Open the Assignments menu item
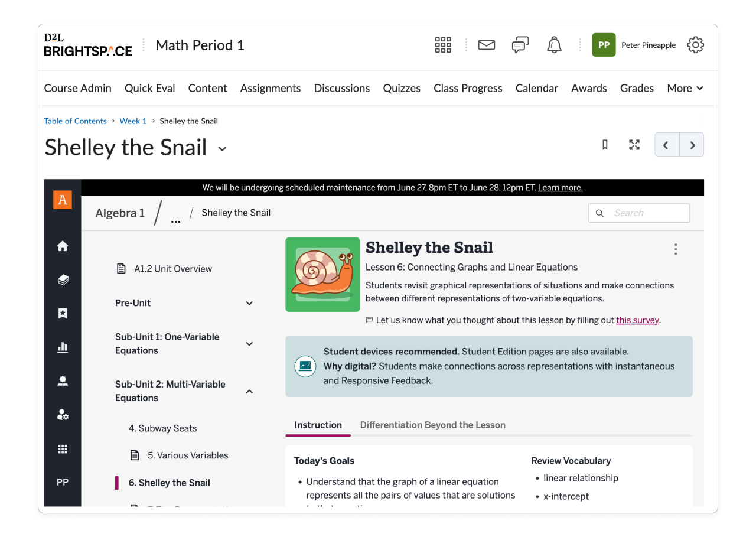The image size is (756, 537). point(271,88)
